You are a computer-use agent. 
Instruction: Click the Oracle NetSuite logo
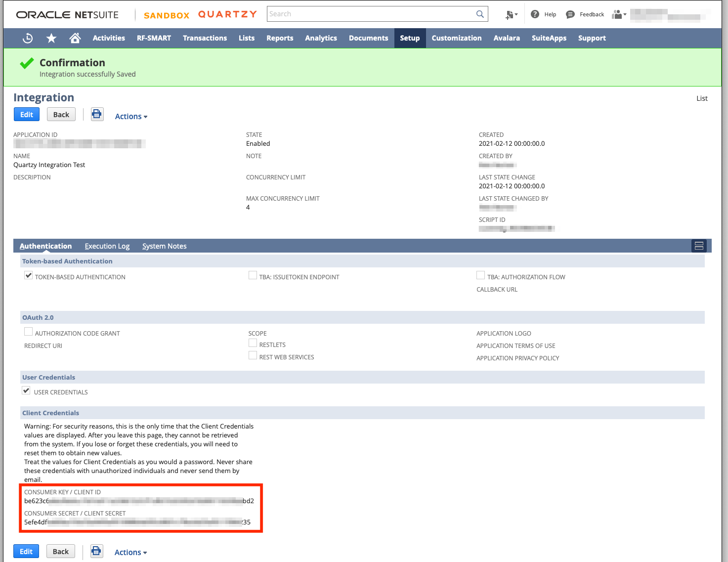click(67, 15)
